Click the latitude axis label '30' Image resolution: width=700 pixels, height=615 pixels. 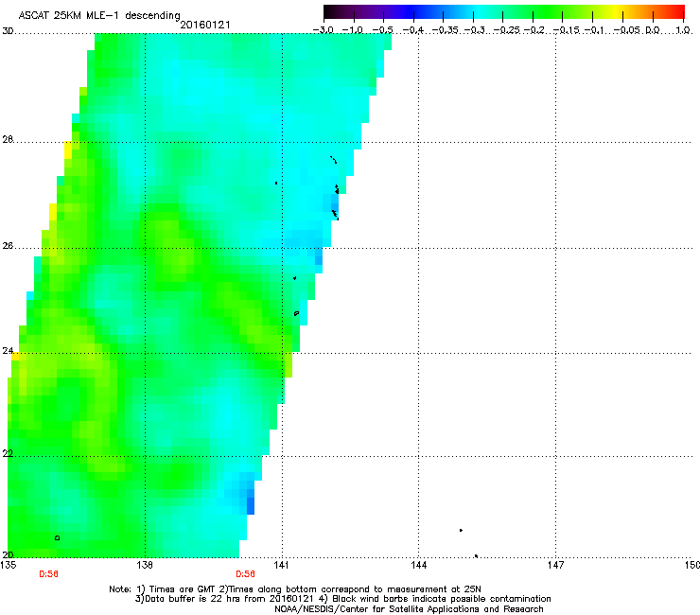click(x=8, y=31)
